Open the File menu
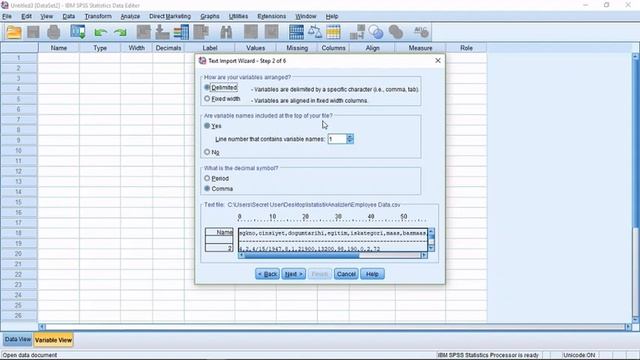 pyautogui.click(x=7, y=16)
